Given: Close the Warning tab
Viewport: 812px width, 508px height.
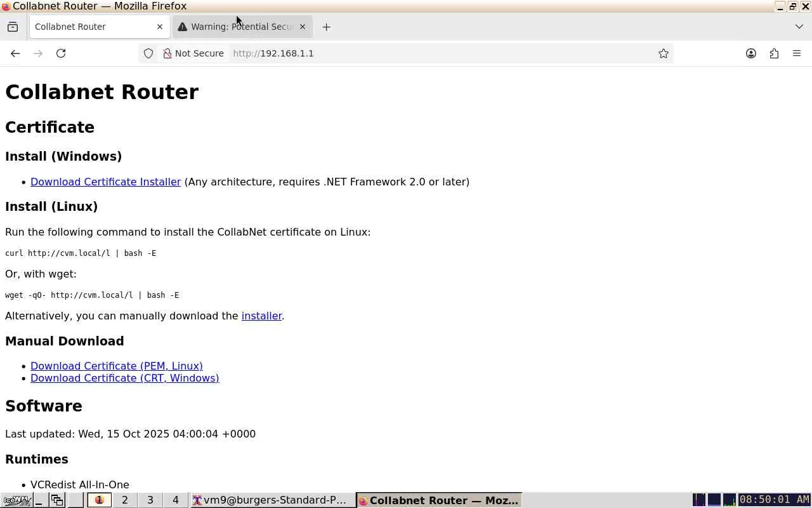Looking at the screenshot, I should [303, 27].
